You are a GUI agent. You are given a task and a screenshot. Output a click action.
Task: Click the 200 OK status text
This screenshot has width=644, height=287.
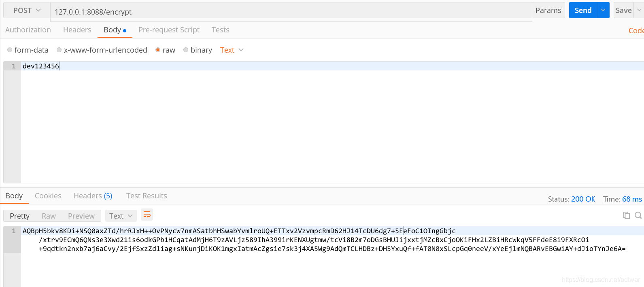tap(583, 199)
